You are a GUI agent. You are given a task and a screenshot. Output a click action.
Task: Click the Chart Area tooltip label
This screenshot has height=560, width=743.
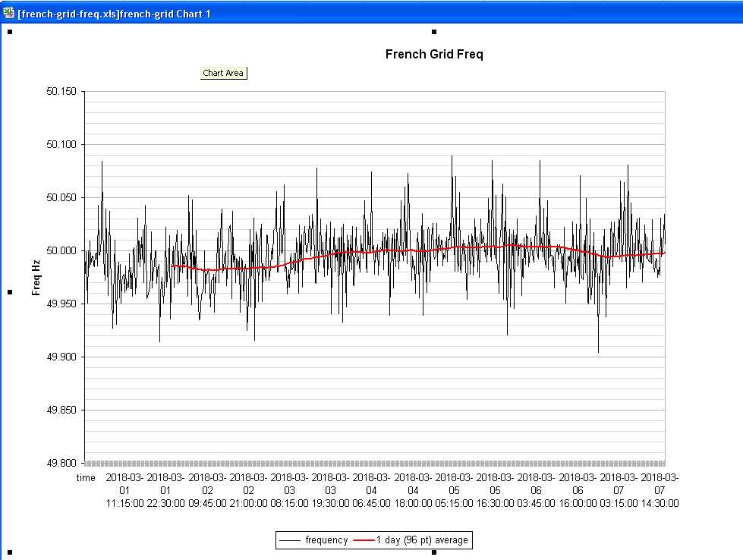223,73
